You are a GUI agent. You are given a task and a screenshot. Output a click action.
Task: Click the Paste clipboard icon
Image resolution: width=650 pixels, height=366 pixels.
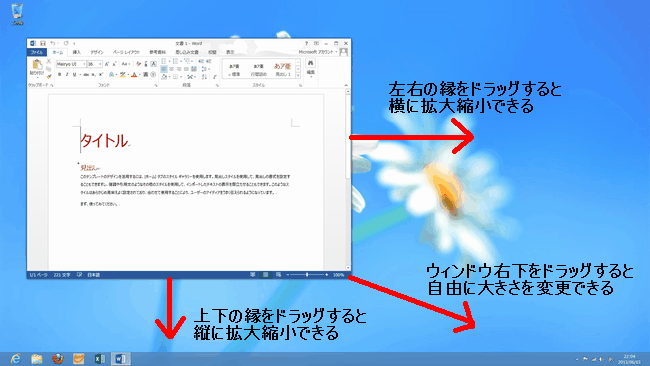pos(37,65)
